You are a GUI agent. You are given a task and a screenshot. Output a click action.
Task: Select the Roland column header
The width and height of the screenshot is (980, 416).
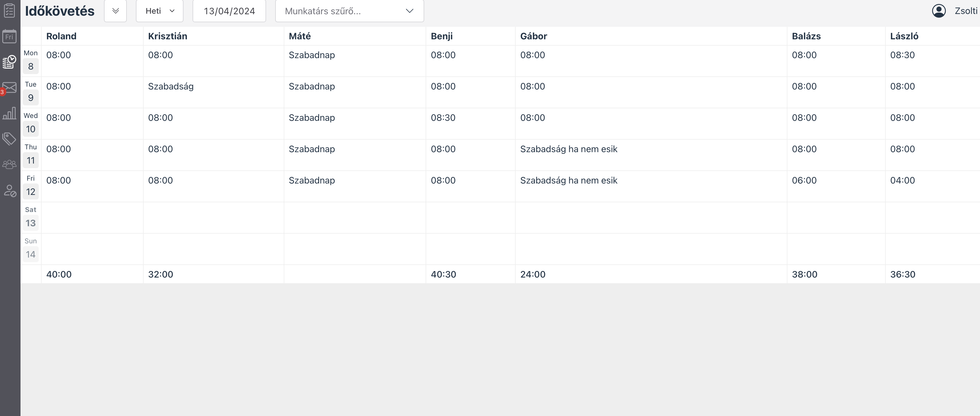pos(61,36)
